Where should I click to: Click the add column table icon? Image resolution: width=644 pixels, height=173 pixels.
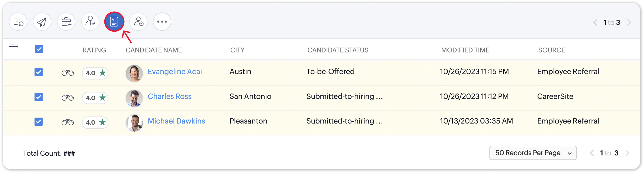point(14,49)
